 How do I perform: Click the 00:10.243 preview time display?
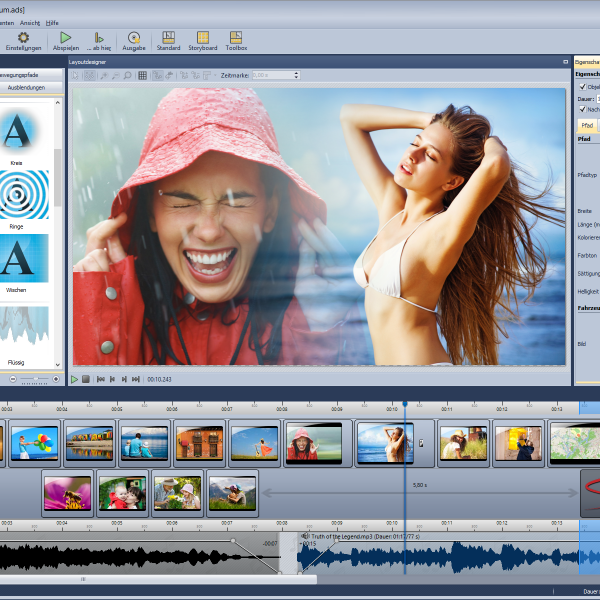pos(159,379)
